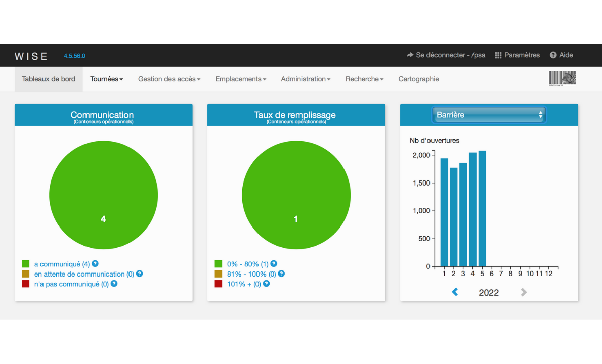Image resolution: width=602 pixels, height=364 pixels.
Task: Expand the Tournées menu
Action: click(106, 79)
